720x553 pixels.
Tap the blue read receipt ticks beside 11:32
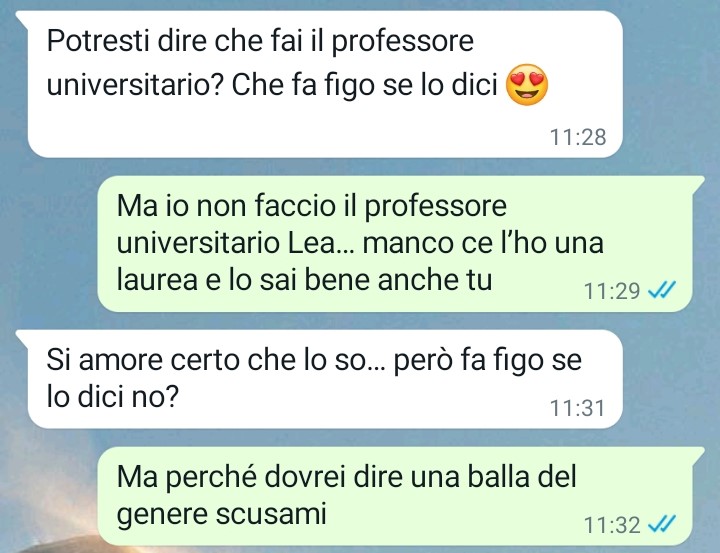pyautogui.click(x=661, y=524)
